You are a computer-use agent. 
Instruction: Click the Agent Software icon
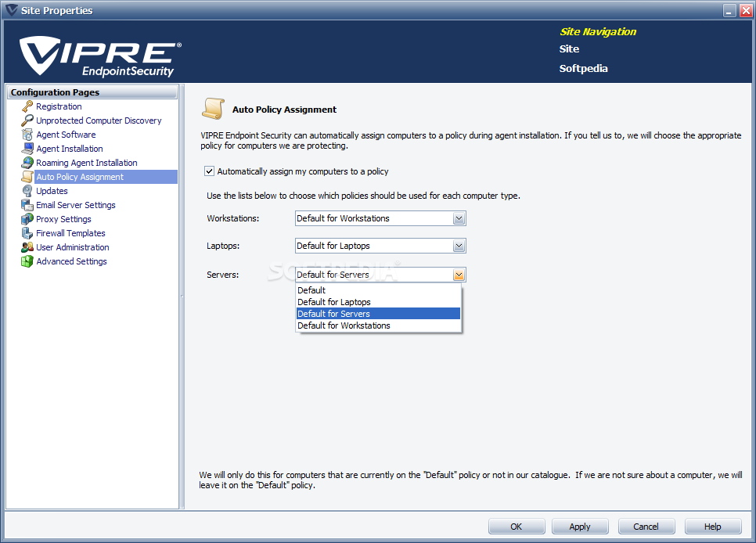(x=27, y=135)
